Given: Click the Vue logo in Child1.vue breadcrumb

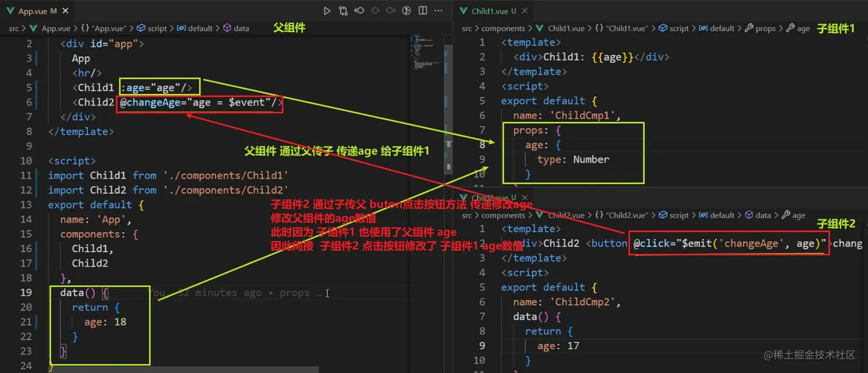Looking at the screenshot, I should pos(541,28).
